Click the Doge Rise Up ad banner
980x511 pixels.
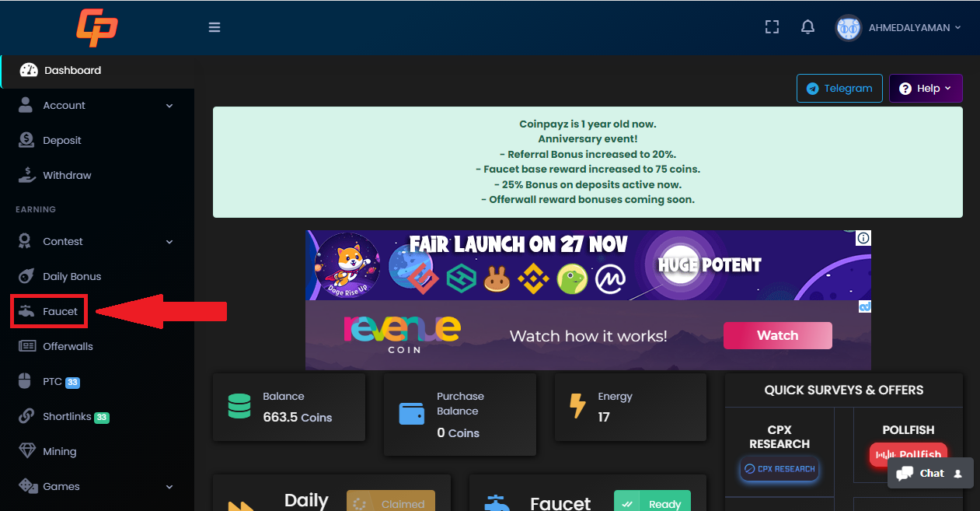pyautogui.click(x=588, y=264)
